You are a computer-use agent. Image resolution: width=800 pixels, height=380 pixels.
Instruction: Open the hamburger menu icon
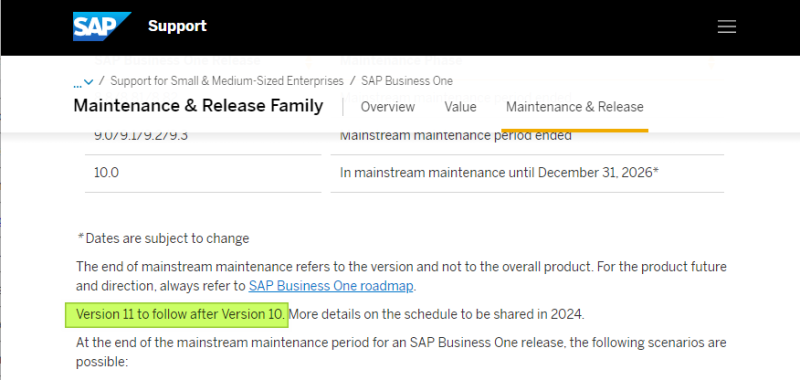coord(727,27)
